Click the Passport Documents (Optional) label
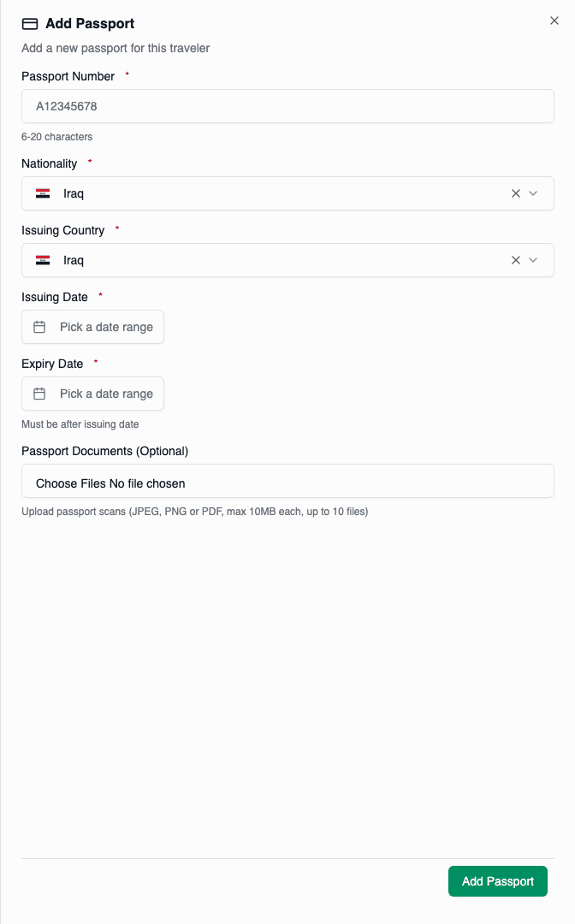 click(104, 451)
